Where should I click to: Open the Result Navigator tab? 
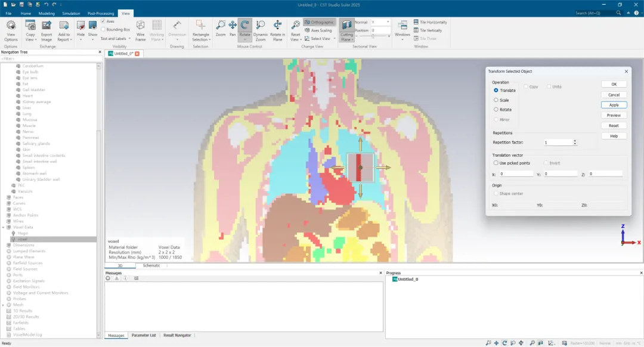click(178, 336)
